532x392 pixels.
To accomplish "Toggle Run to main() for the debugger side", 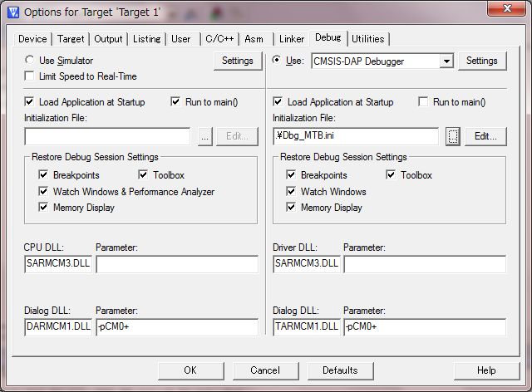I will 424,102.
